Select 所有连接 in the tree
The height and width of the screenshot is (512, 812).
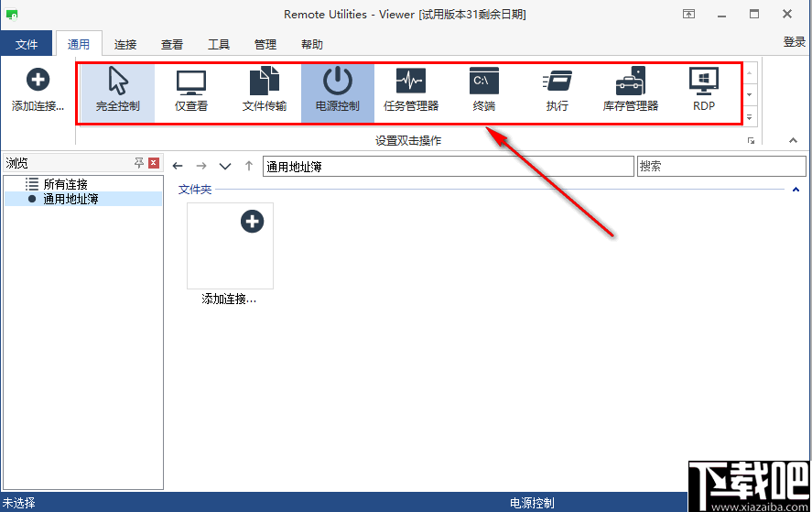pyautogui.click(x=65, y=184)
